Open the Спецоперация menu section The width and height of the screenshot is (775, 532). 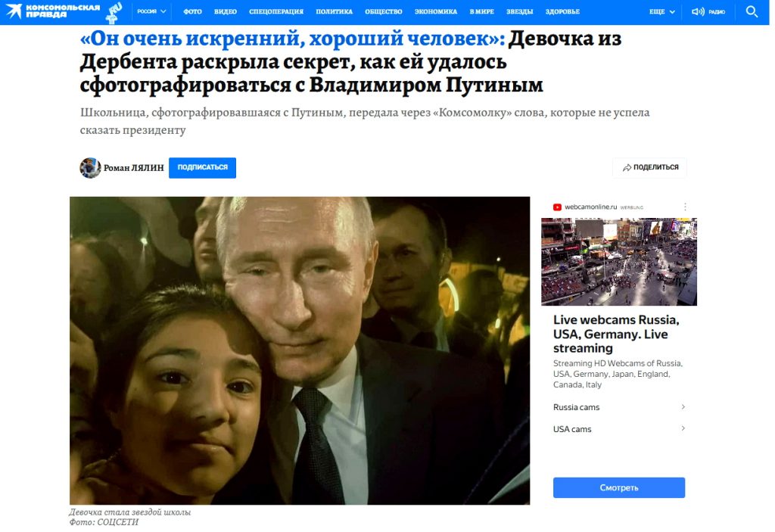(x=276, y=11)
